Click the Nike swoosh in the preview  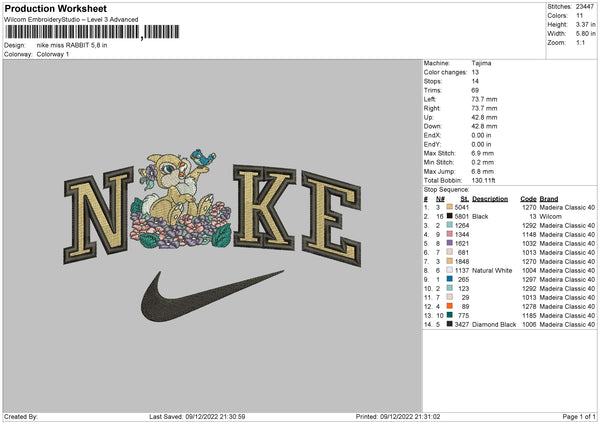[212, 295]
